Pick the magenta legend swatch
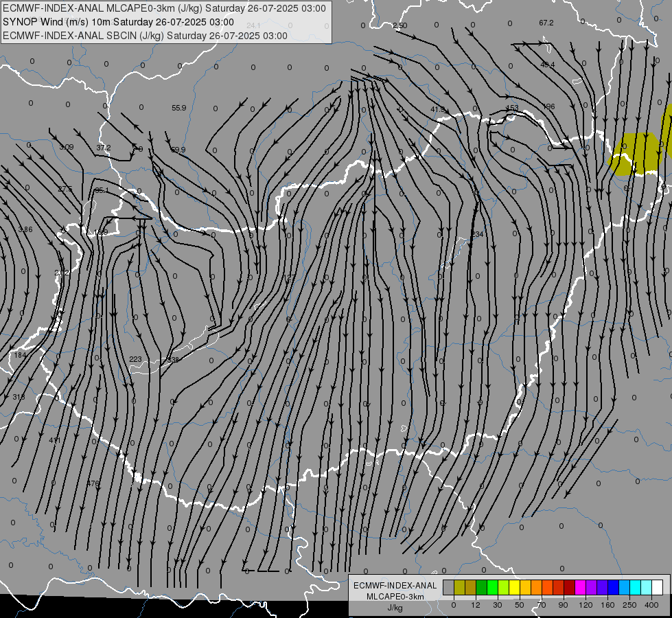 pyautogui.click(x=581, y=587)
